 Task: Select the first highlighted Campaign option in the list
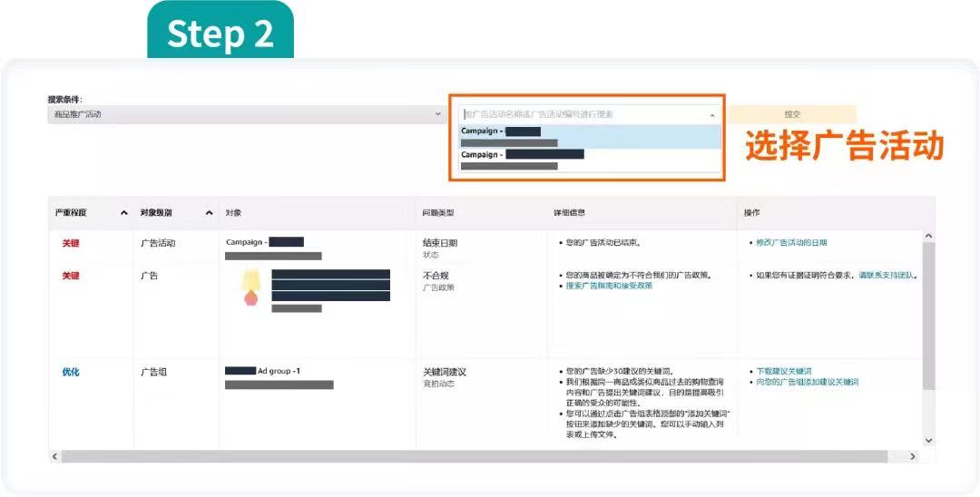tap(590, 137)
